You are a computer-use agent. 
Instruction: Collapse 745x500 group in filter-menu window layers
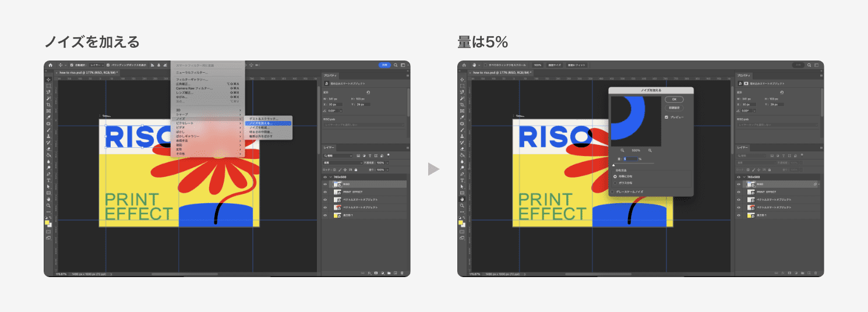(x=330, y=176)
